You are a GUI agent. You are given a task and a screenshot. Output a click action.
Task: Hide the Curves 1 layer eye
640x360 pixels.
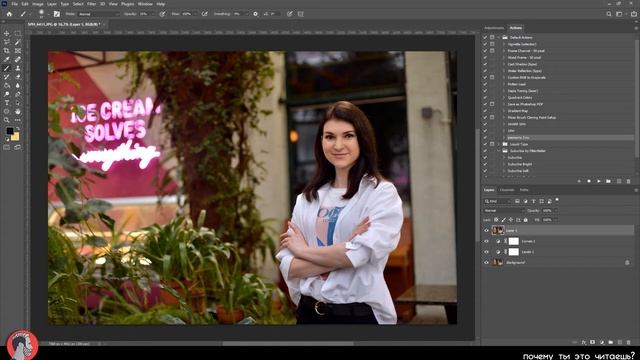[486, 241]
